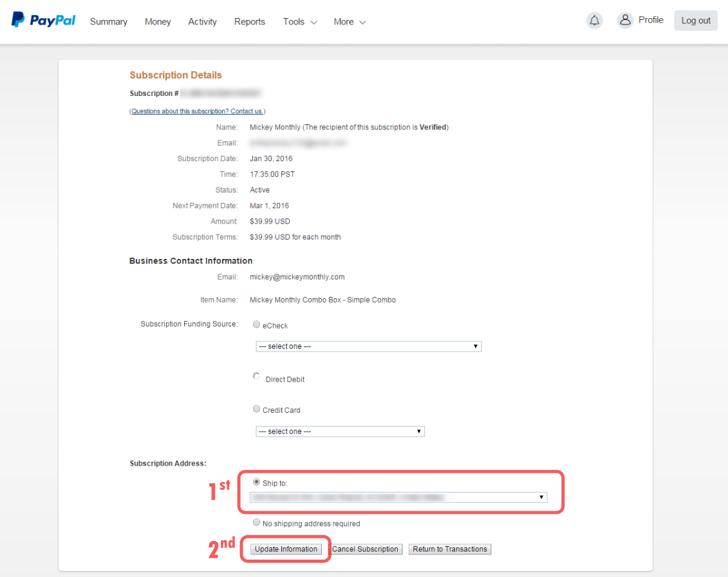Open the Credit Card select one dropdown
This screenshot has height=577, width=728.
pyautogui.click(x=341, y=431)
